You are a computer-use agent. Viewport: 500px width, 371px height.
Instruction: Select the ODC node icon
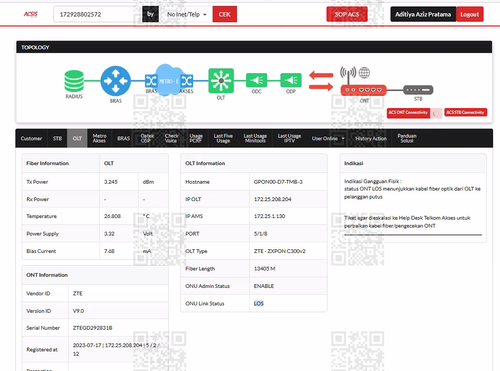(x=256, y=80)
